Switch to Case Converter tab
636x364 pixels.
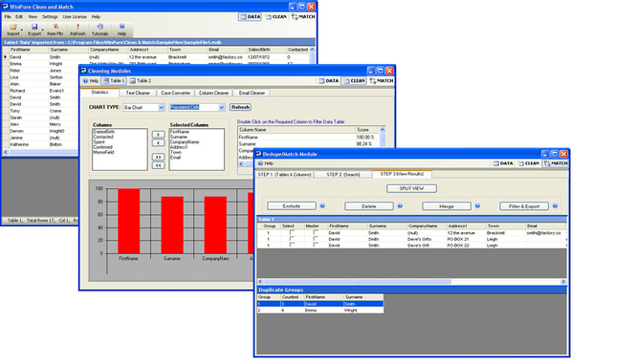click(176, 94)
